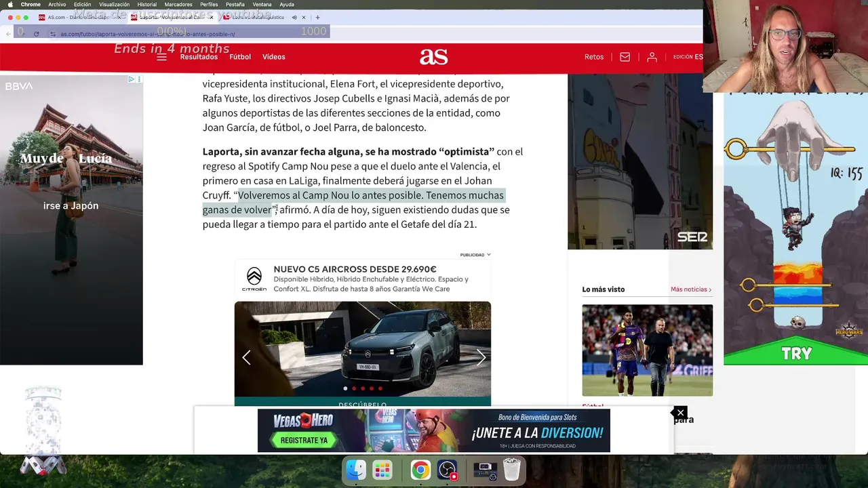Click the Más noticias link
The image size is (868, 488).
coord(691,289)
